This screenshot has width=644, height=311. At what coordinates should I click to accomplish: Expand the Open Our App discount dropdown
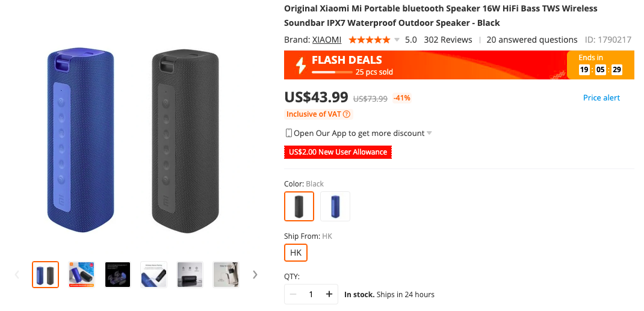pyautogui.click(x=429, y=134)
